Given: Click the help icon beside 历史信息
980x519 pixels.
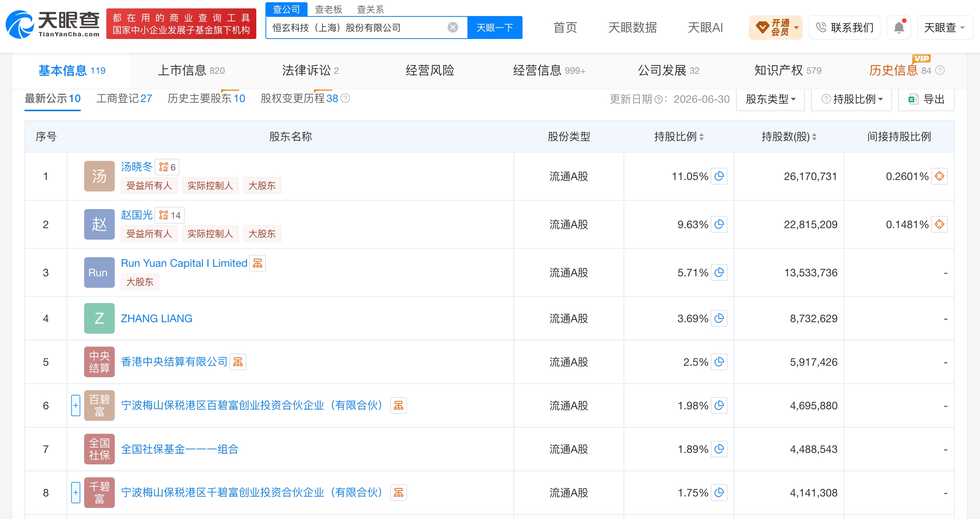Looking at the screenshot, I should pyautogui.click(x=940, y=70).
